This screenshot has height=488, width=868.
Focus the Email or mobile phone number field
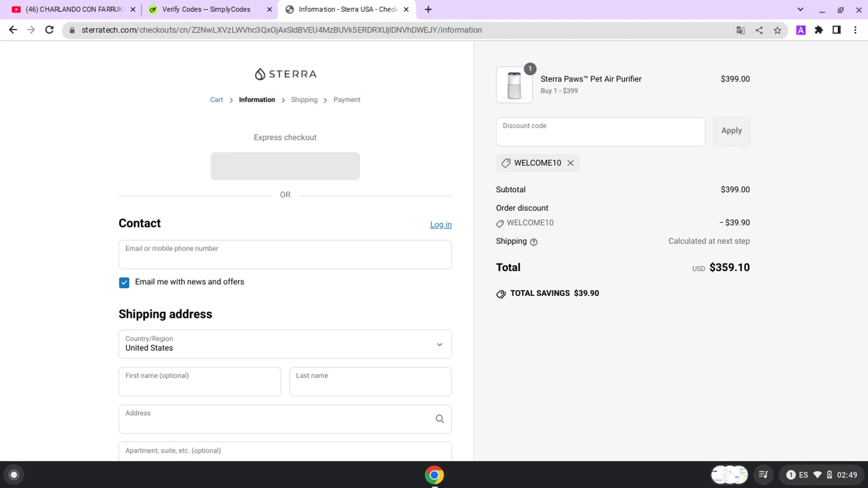click(x=285, y=255)
